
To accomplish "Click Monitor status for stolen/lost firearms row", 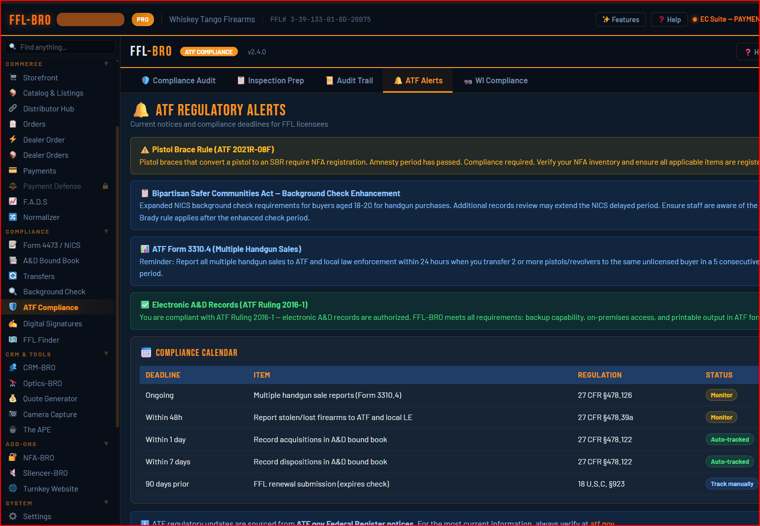I will click(721, 417).
